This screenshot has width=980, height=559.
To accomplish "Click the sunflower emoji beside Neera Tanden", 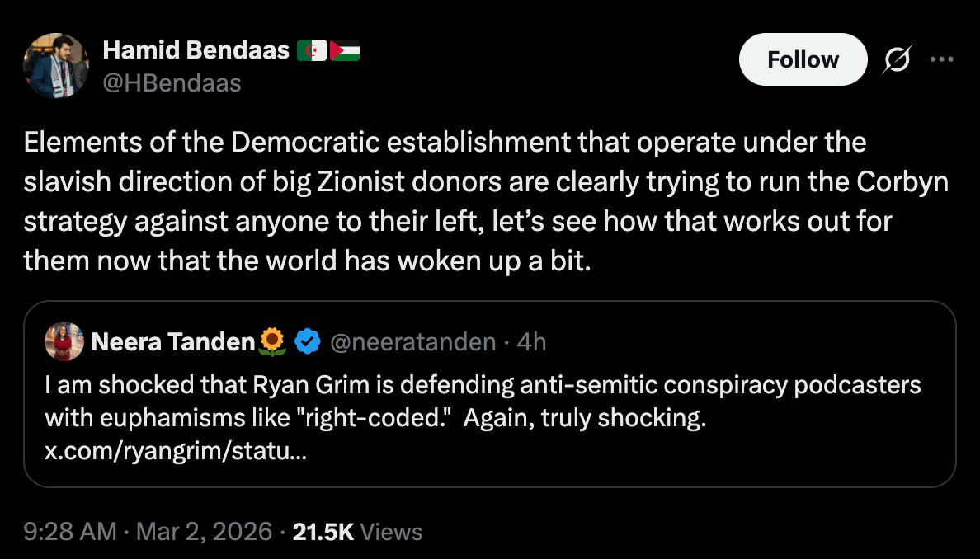I will (272, 341).
